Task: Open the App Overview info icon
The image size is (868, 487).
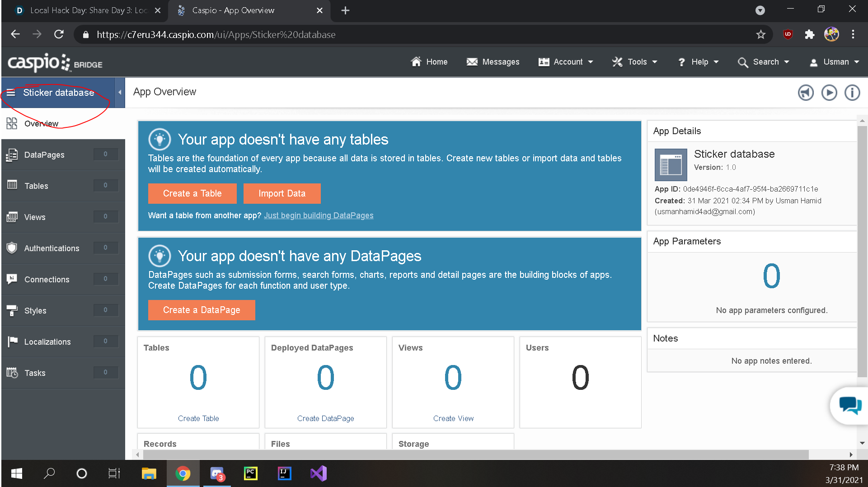Action: pyautogui.click(x=852, y=93)
